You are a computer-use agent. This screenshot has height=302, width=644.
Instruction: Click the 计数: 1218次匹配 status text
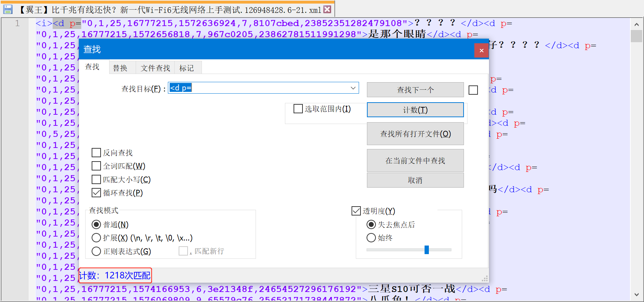coord(115,276)
